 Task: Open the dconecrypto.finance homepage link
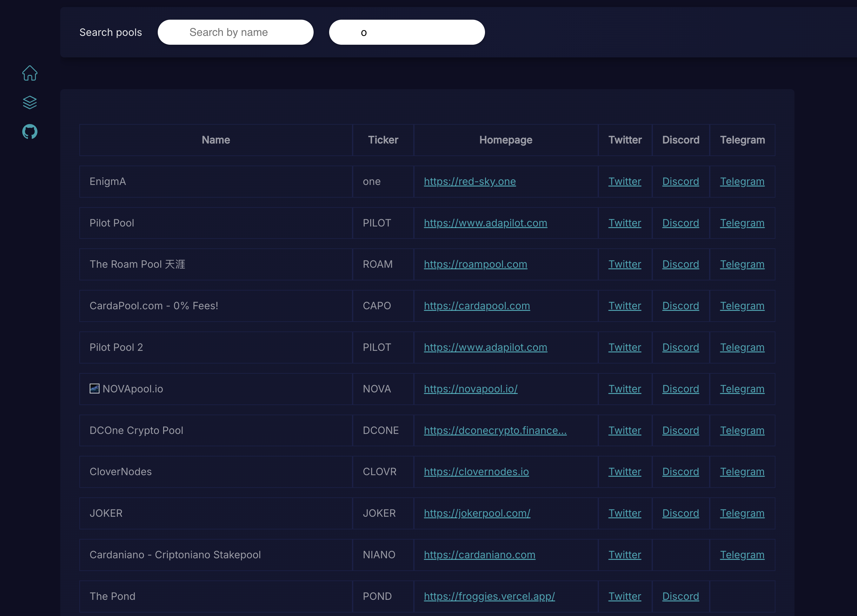(495, 430)
